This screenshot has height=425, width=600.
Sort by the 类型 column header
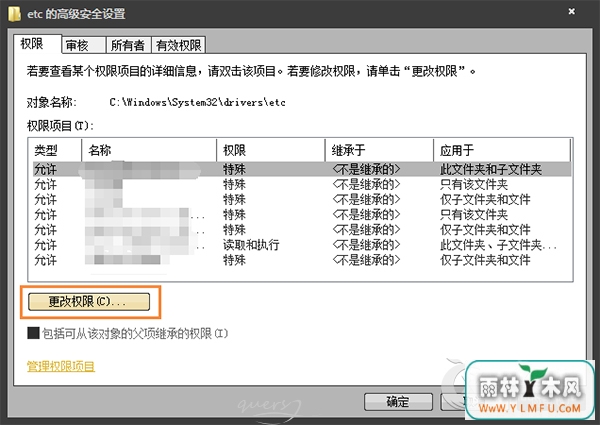55,150
